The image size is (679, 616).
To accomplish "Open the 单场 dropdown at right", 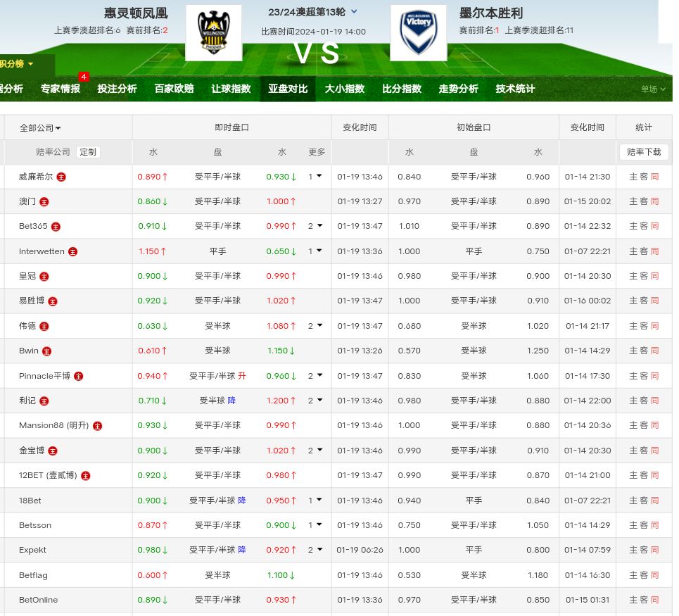I will point(652,89).
